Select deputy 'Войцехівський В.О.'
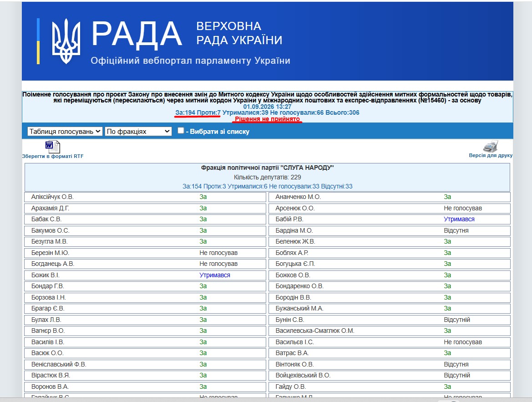Screen dimensions: 532x402 click(x=303, y=375)
